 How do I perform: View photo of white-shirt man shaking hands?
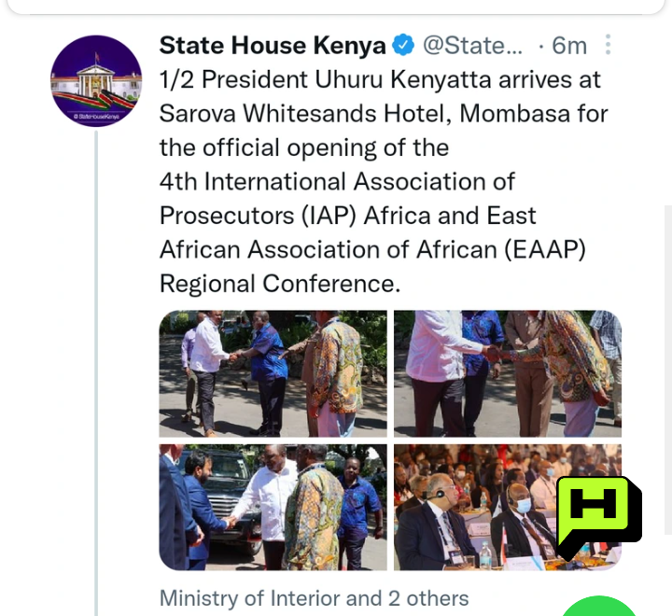(x=273, y=374)
